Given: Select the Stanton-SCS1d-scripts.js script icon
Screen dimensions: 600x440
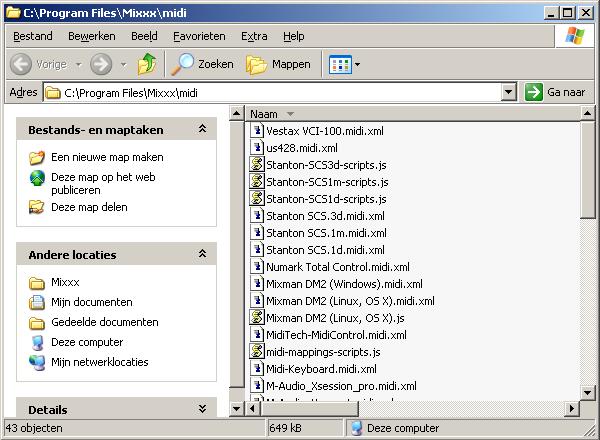Looking at the screenshot, I should [x=257, y=198].
